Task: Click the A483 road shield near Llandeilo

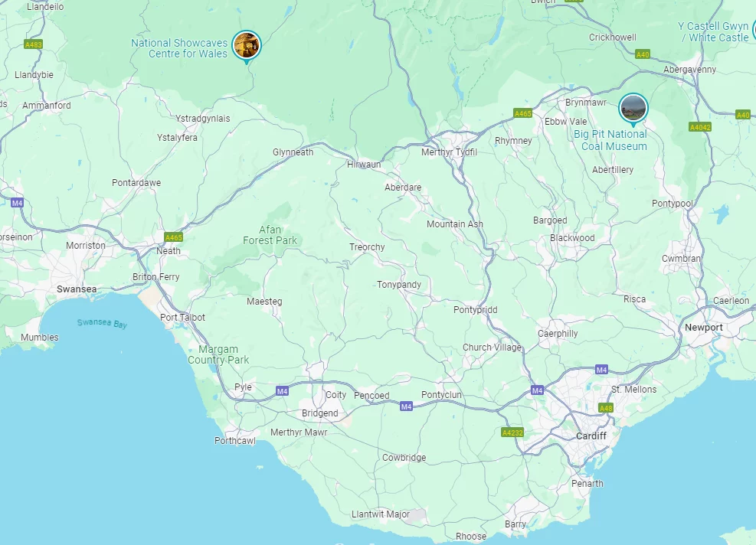Action: 33,44
